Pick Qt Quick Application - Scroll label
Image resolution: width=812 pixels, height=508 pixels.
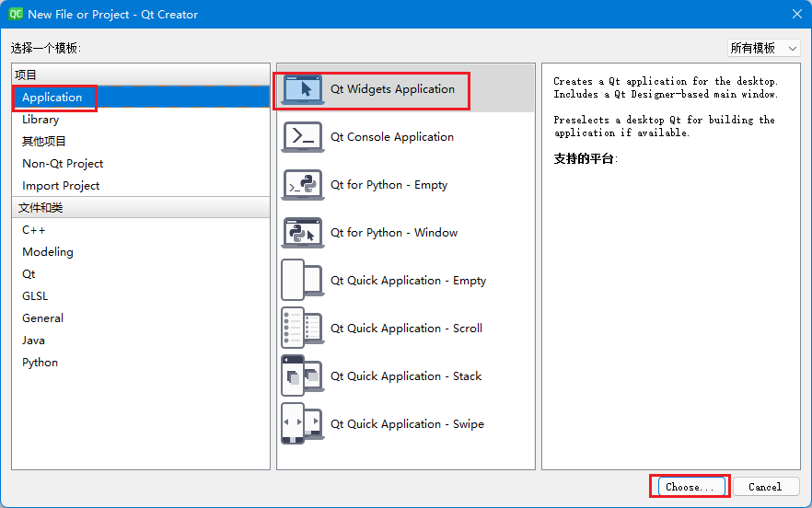tap(407, 329)
